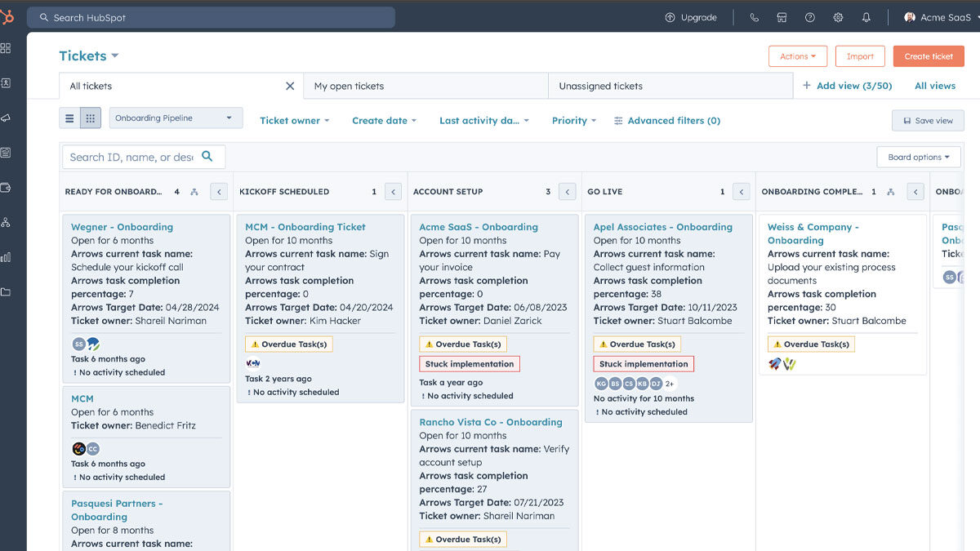Image resolution: width=980 pixels, height=551 pixels.
Task: Click the Save view button
Action: pos(928,121)
